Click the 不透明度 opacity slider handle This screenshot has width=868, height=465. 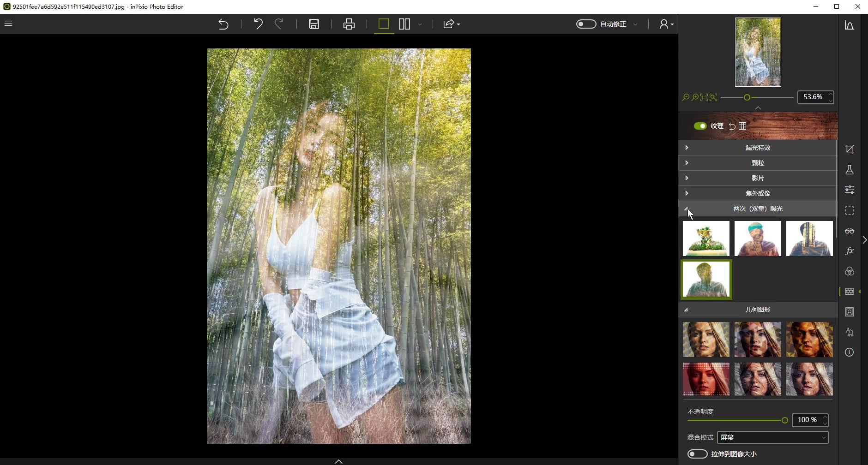(x=784, y=420)
